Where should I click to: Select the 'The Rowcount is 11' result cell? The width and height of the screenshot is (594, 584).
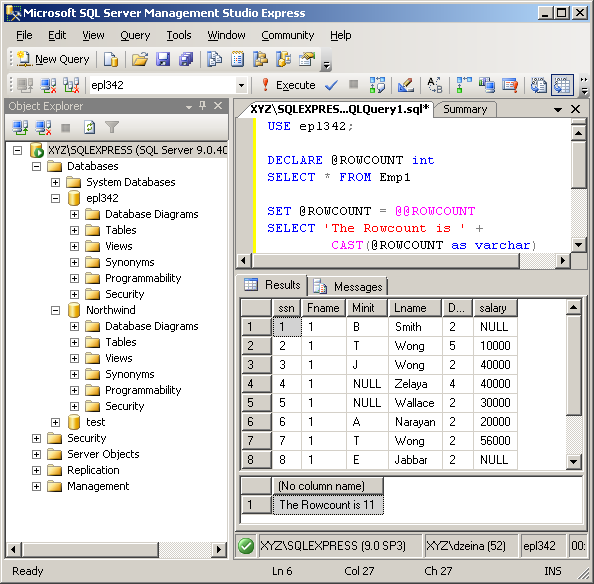pyautogui.click(x=327, y=505)
